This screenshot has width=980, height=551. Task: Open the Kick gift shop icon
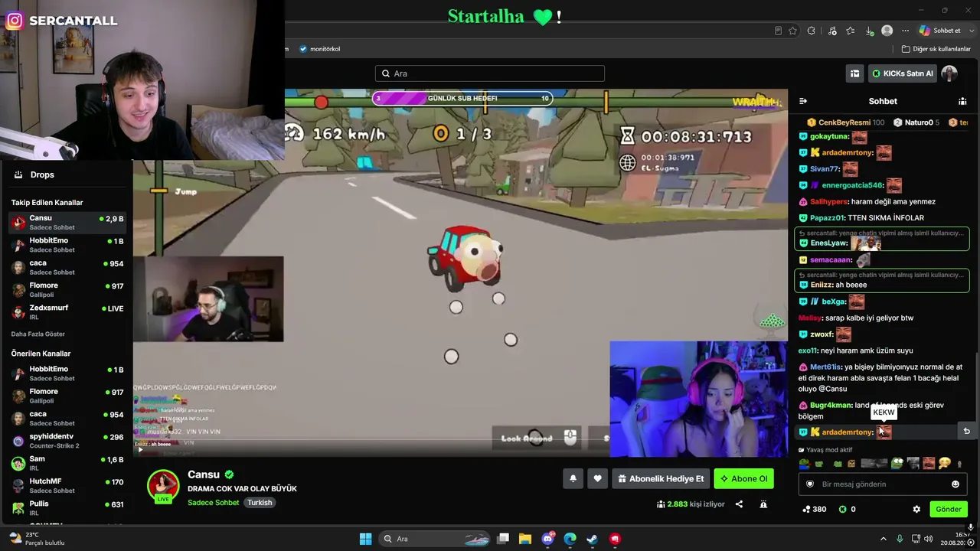click(854, 73)
